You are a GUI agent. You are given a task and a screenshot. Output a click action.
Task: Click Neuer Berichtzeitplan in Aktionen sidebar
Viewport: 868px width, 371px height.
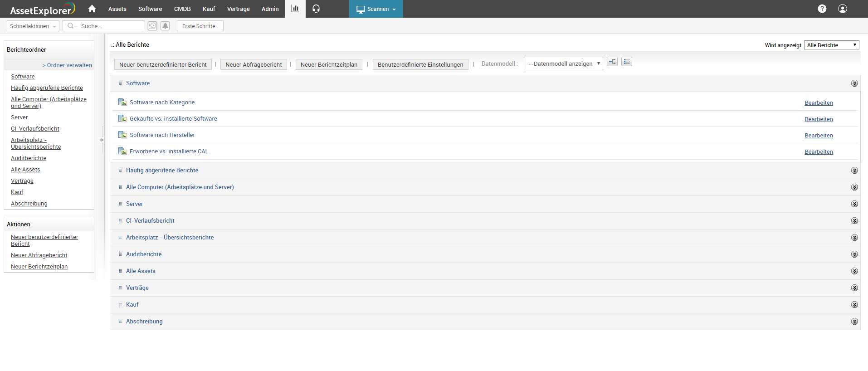coord(39,267)
